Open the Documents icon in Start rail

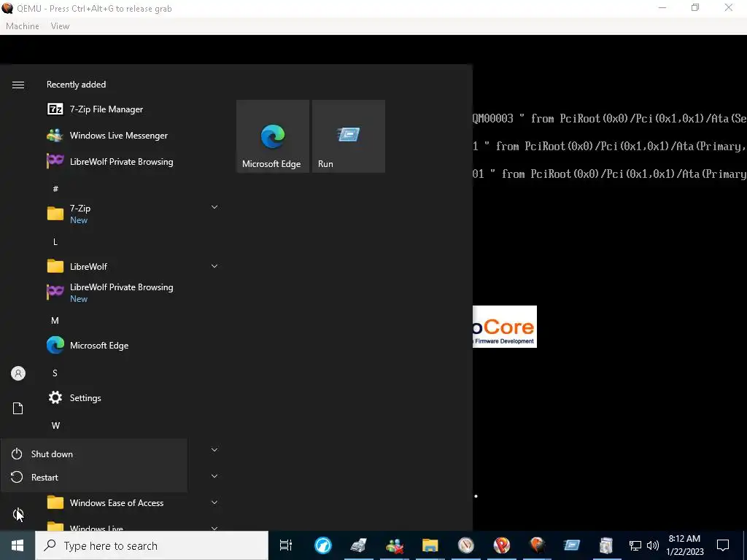18,408
